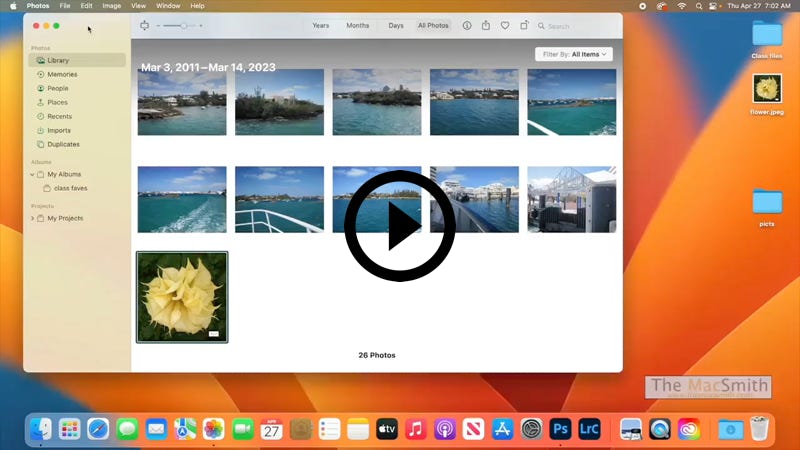Open Finder from the Dock
Image resolution: width=800 pixels, height=450 pixels.
[41, 429]
